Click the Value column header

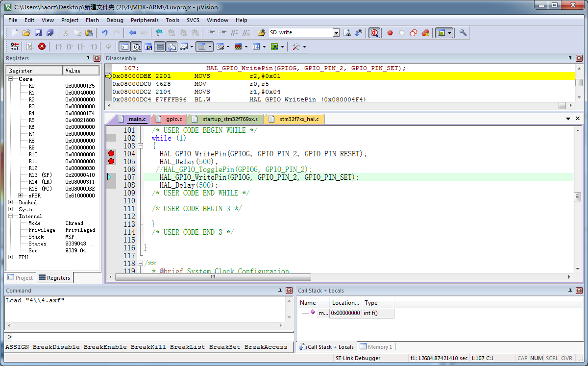(x=81, y=71)
